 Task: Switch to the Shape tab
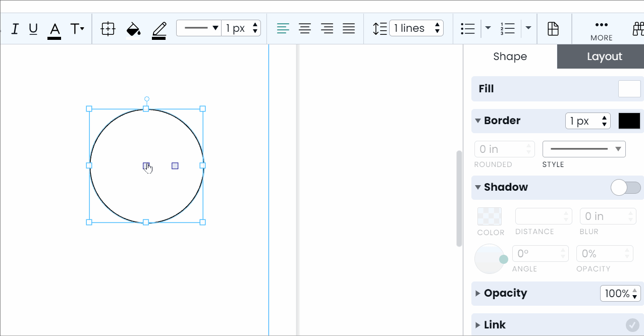(x=510, y=57)
